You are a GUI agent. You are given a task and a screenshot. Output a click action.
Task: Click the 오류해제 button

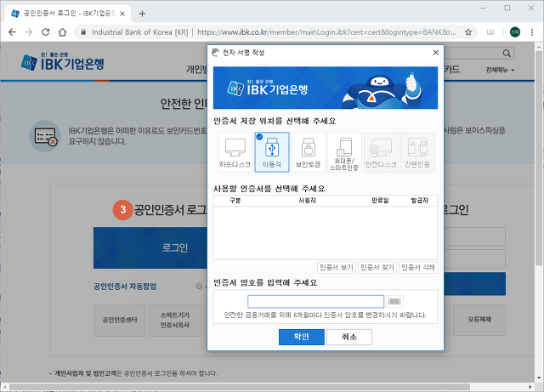(479, 320)
